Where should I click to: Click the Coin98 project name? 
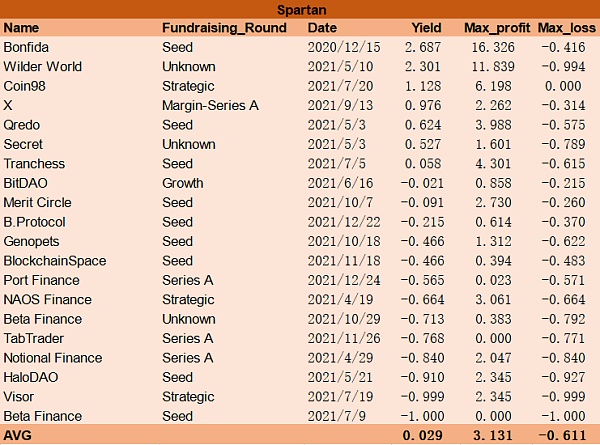(x=25, y=86)
